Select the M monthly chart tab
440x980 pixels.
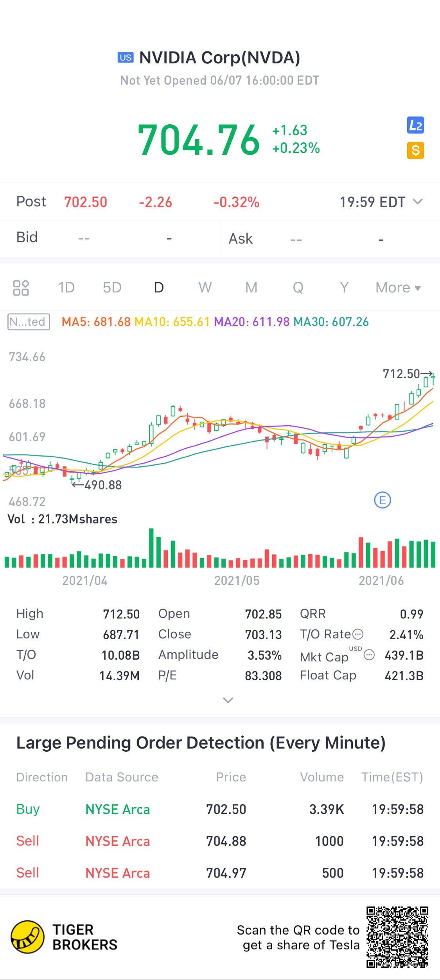251,288
